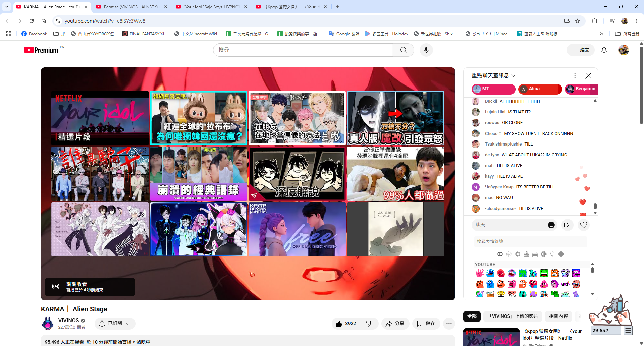The width and height of the screenshot is (644, 346).
Task: Share the video via 分享
Action: pyautogui.click(x=395, y=324)
